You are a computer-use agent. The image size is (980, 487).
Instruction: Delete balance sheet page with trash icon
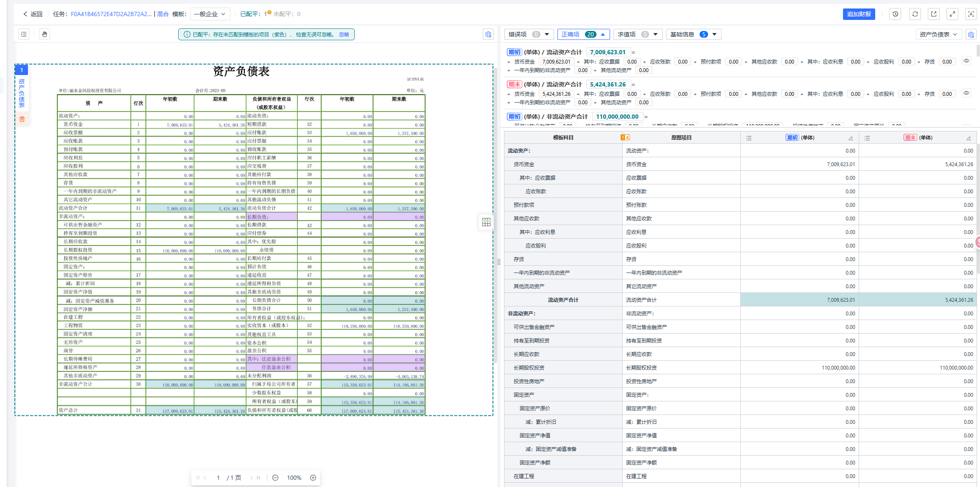click(22, 119)
